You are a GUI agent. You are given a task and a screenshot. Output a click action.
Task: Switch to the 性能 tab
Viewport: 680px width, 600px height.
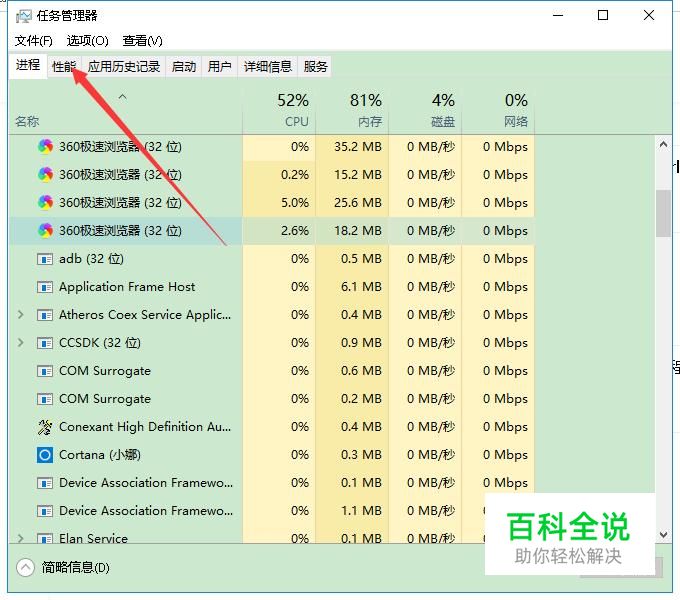tap(64, 67)
